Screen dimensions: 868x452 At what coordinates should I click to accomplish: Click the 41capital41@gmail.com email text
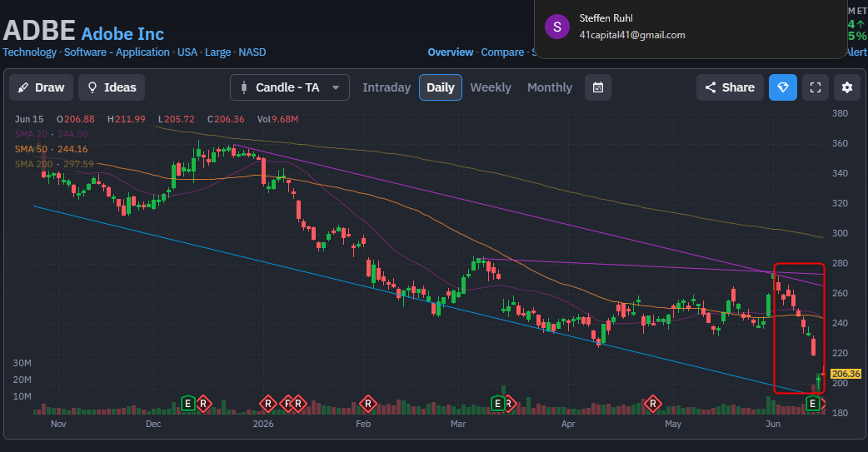[x=632, y=35]
